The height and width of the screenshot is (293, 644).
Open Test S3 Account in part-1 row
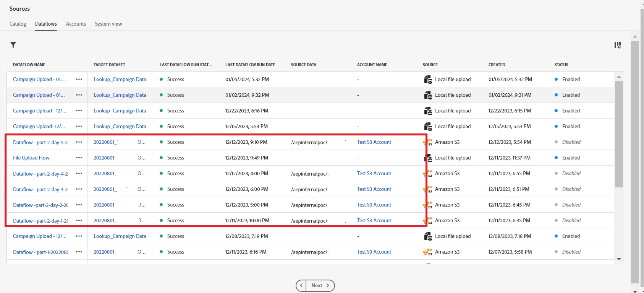374,252
